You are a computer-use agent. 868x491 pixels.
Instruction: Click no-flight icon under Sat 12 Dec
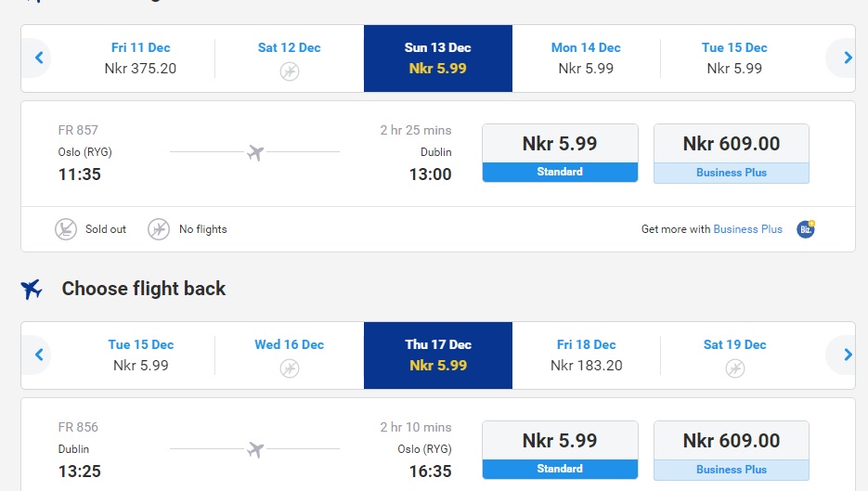click(x=290, y=71)
